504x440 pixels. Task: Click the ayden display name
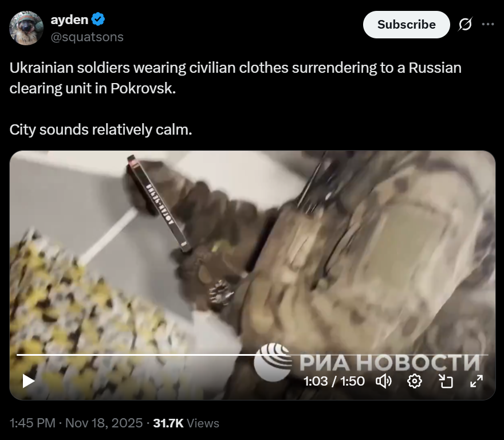pos(69,19)
